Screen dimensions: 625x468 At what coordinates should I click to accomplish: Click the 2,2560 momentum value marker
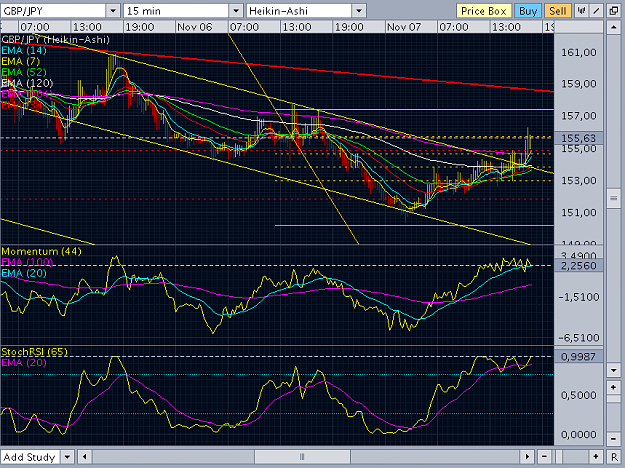pyautogui.click(x=578, y=265)
